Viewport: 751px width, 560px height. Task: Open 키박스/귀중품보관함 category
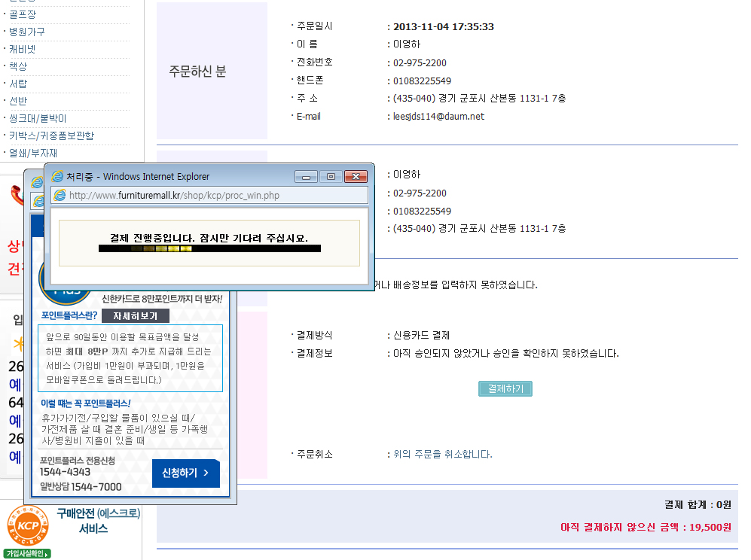(51, 135)
